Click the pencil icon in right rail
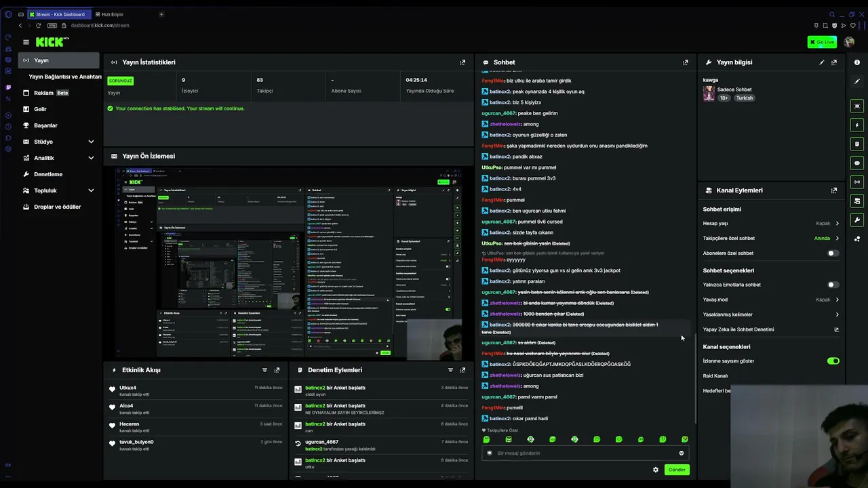Viewport: 868px width, 488px height. (x=857, y=81)
